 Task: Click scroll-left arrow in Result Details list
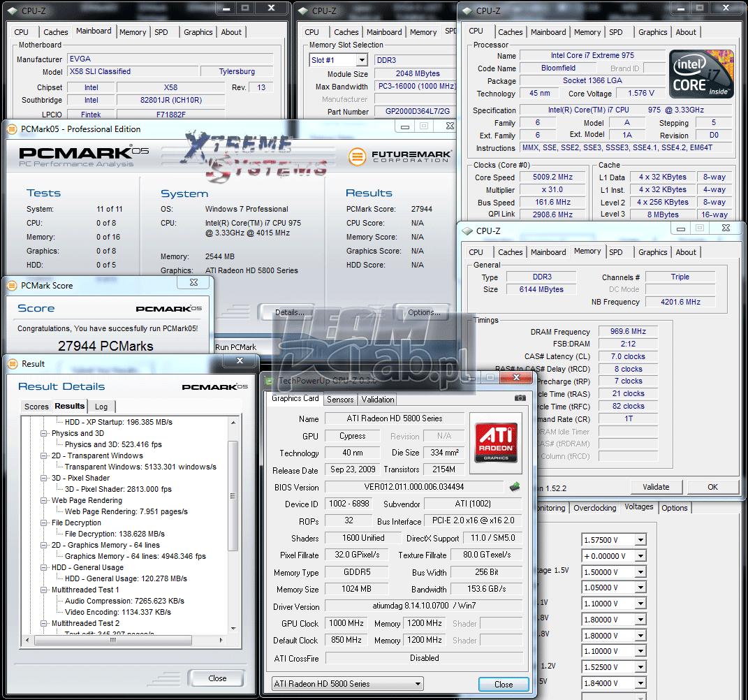tap(28, 640)
